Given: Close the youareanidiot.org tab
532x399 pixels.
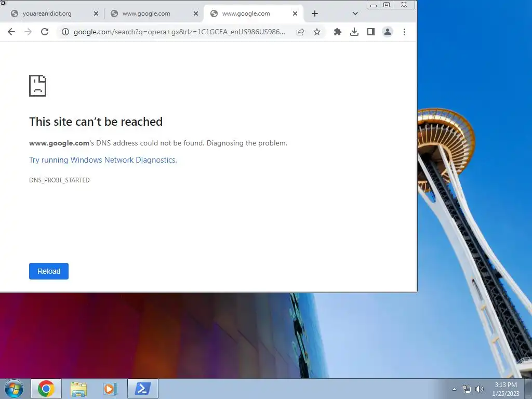Looking at the screenshot, I should coord(96,14).
